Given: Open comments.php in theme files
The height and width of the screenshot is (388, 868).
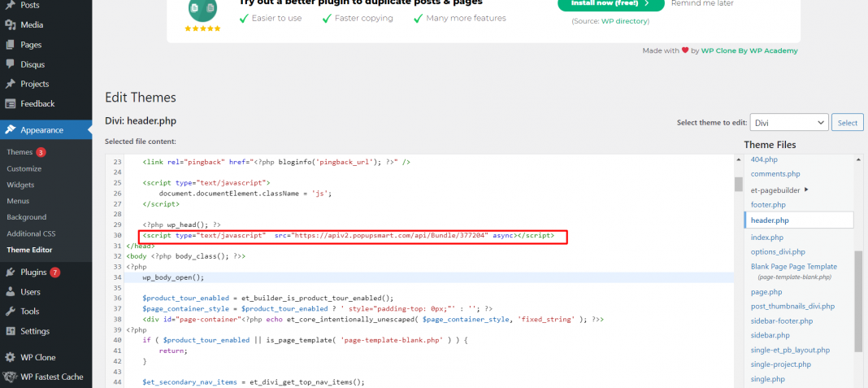Looking at the screenshot, I should [x=775, y=174].
